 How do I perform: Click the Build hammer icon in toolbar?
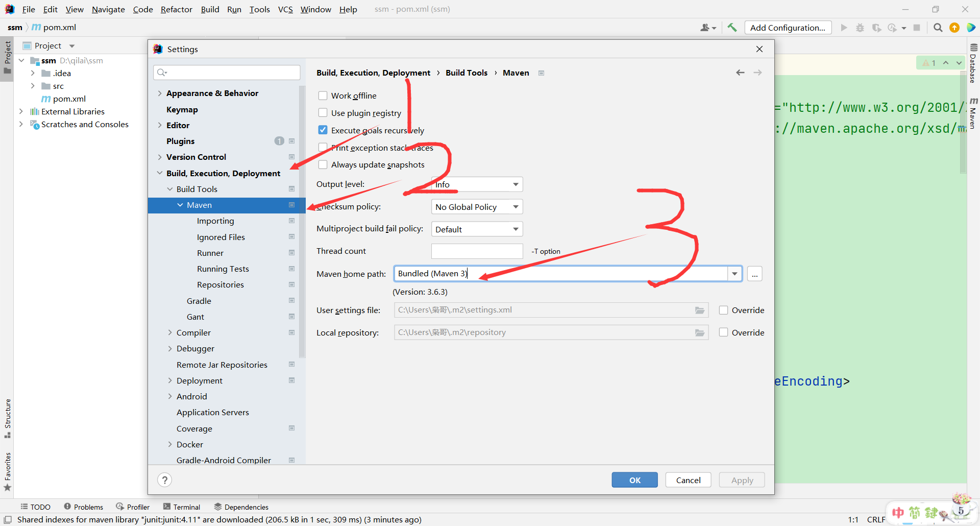pyautogui.click(x=732, y=28)
